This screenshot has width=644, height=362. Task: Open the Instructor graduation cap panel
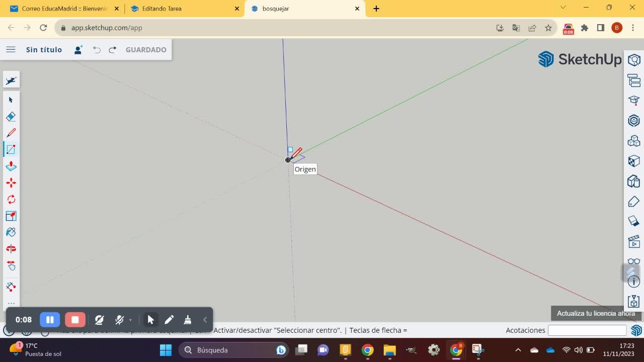click(634, 100)
